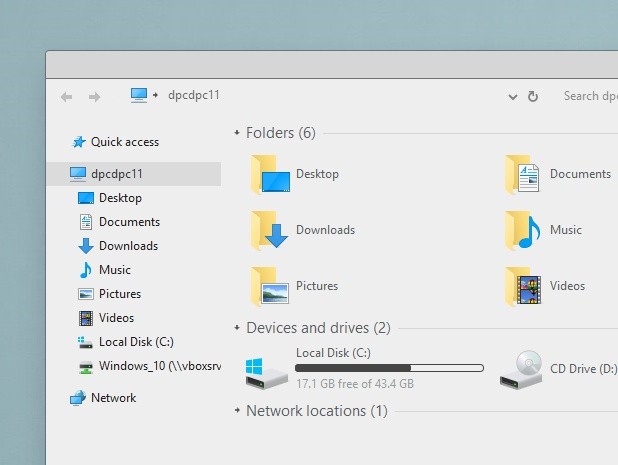Open Local Disk (C:) in sidebar
The height and width of the screenshot is (465, 618).
(x=136, y=342)
